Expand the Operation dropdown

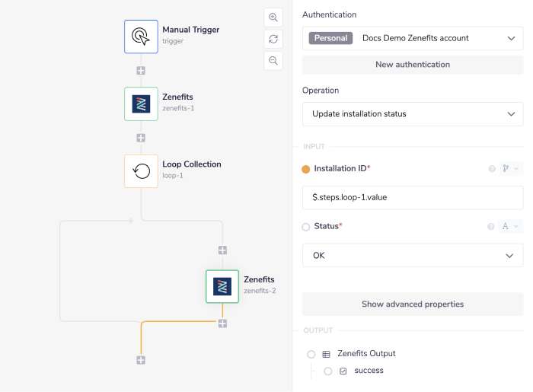412,114
